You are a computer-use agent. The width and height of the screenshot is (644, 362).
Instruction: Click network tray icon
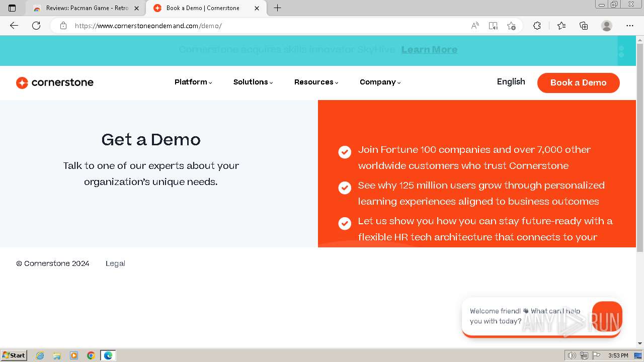(x=584, y=355)
